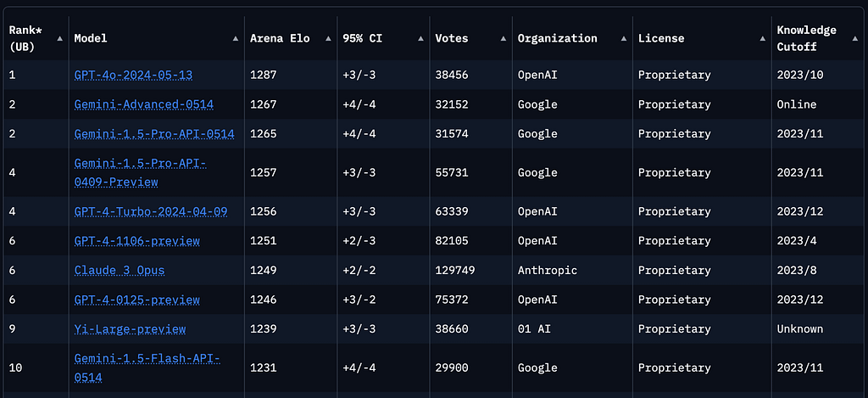Open Gemini-1.5-Pro-API-0409-Preview link
This screenshot has width=868, height=398.
[141, 172]
